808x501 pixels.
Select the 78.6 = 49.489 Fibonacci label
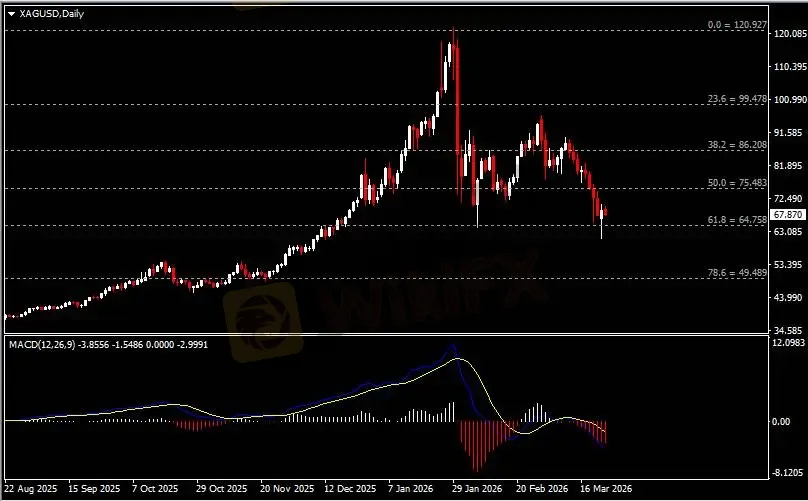pos(737,273)
